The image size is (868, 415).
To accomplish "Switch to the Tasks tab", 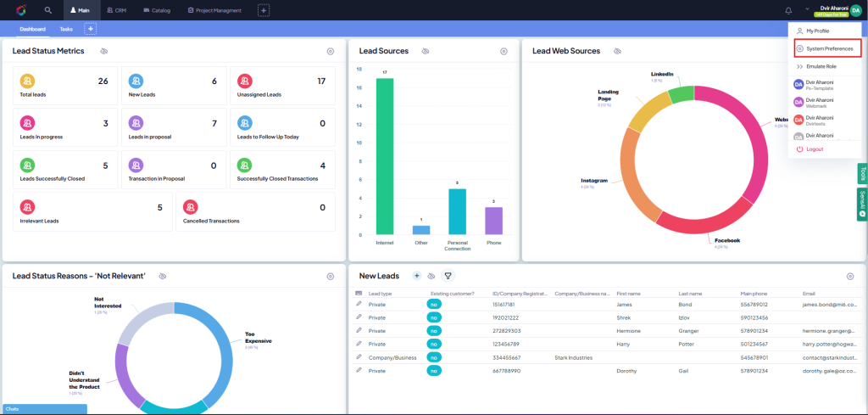I will coord(66,29).
